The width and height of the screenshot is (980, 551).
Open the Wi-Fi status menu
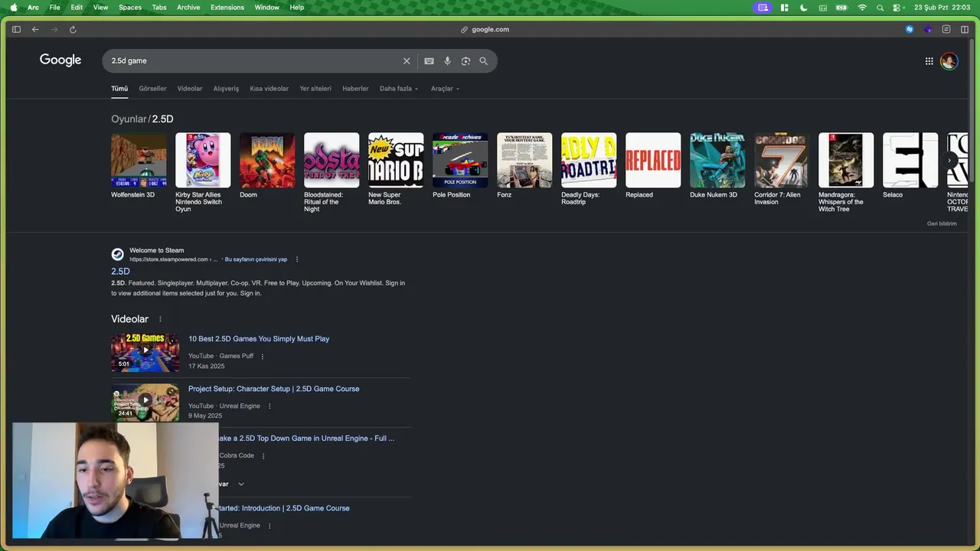(862, 8)
